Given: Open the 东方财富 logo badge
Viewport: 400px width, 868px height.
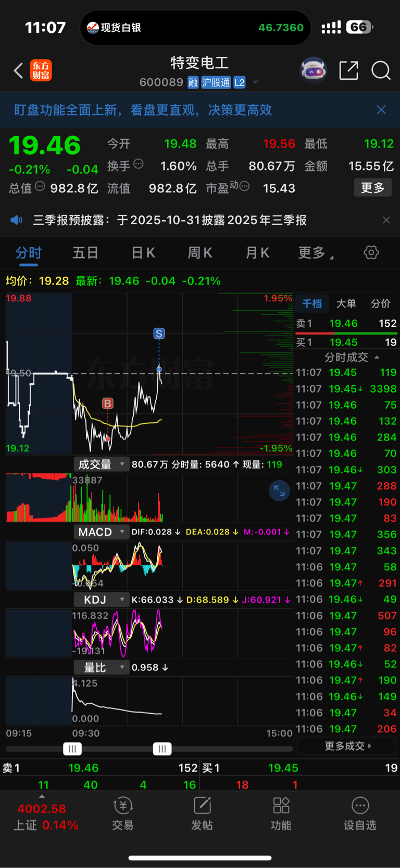Looking at the screenshot, I should click(x=41, y=70).
